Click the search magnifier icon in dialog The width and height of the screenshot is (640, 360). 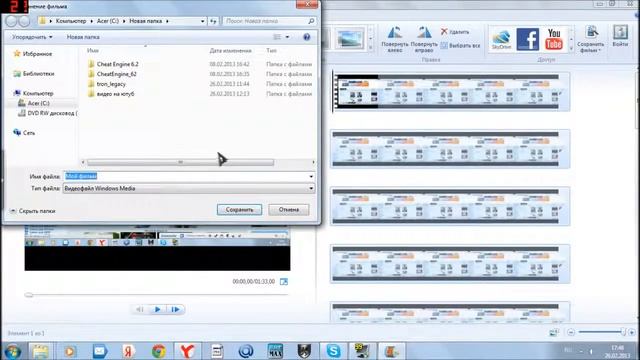(x=311, y=21)
